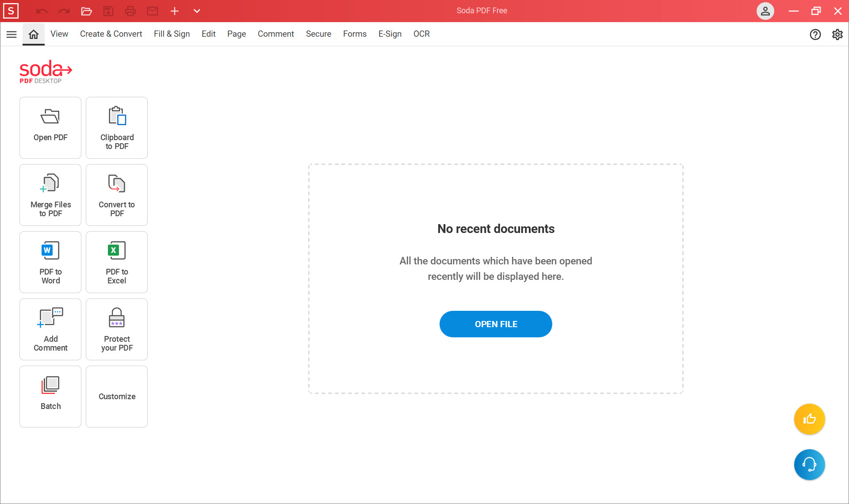Open the Edit tab
Screen dimensions: 849x504
208,34
